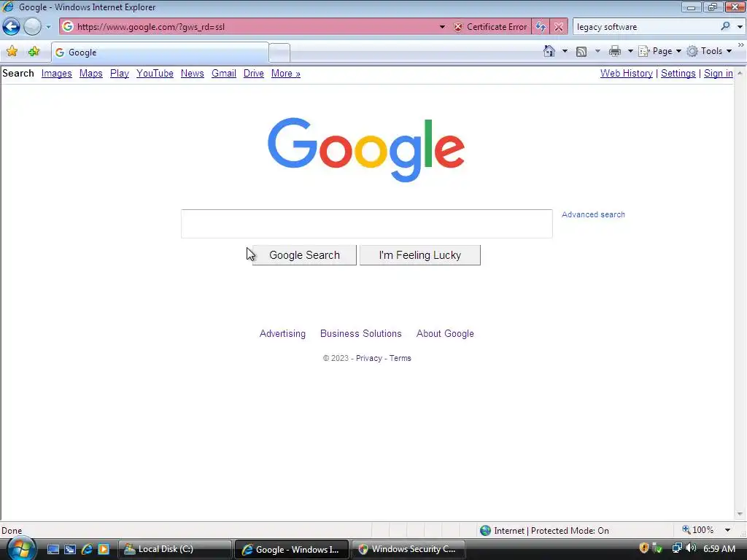Select the Google browser tab
This screenshot has height=560, width=747.
pyautogui.click(x=160, y=52)
